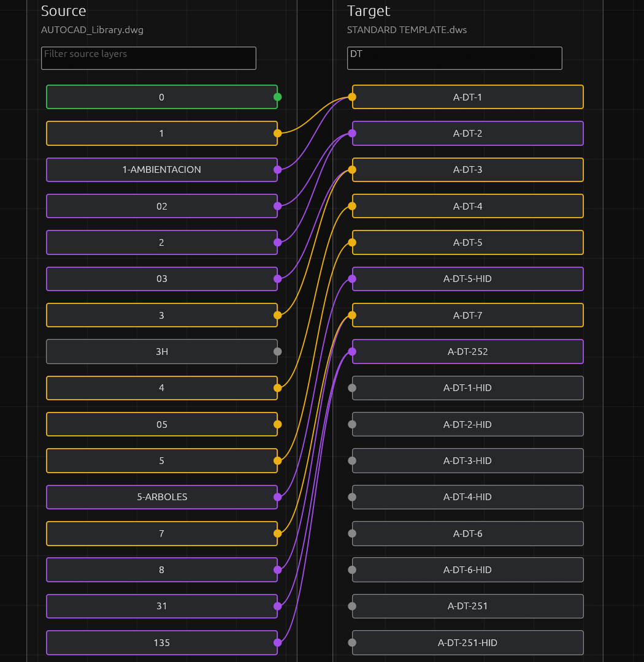Select target layer A-DT-7
The width and height of the screenshot is (644, 662).
pyautogui.click(x=468, y=316)
